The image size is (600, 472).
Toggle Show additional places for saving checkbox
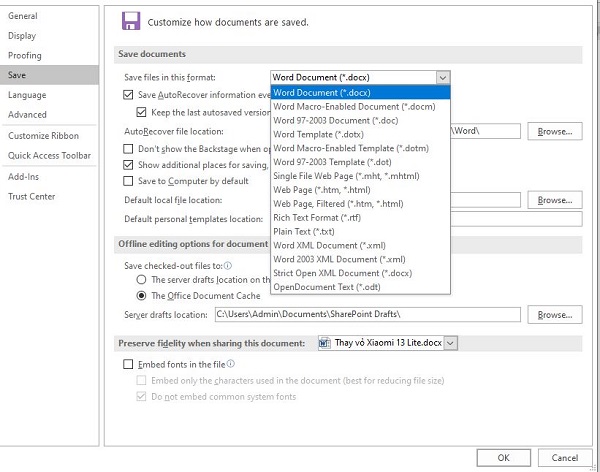tap(128, 165)
